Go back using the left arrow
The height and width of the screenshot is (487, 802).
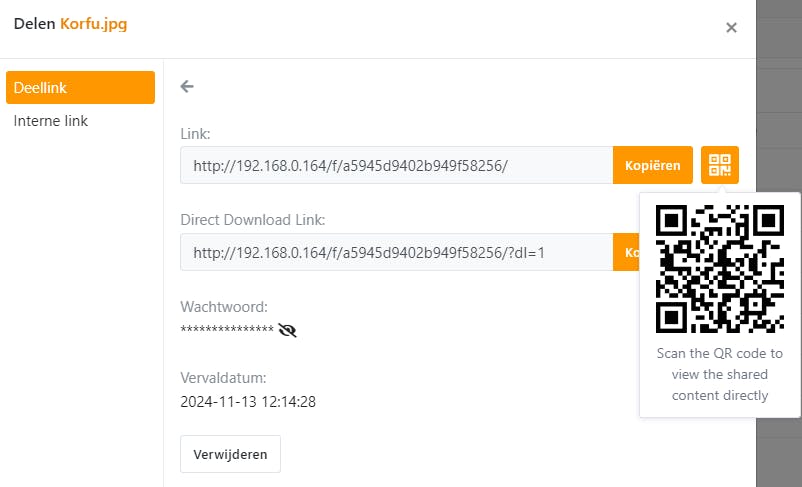(187, 87)
